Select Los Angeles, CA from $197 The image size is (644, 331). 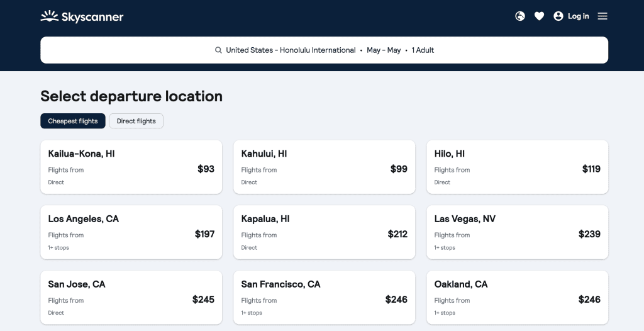point(131,232)
